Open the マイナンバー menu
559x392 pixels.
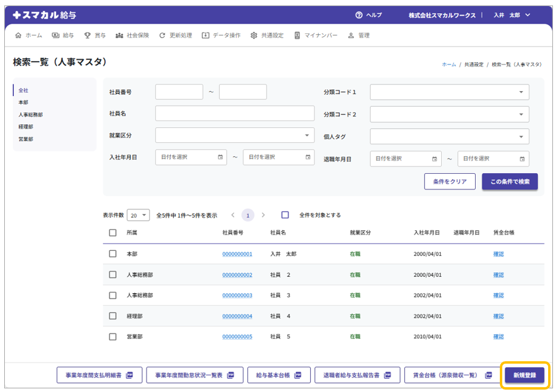[x=316, y=36]
